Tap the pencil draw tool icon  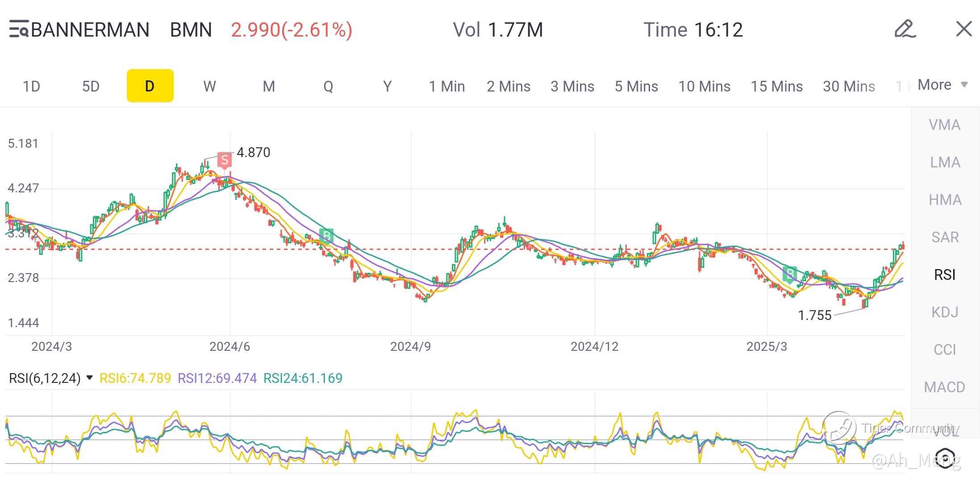pyautogui.click(x=905, y=29)
